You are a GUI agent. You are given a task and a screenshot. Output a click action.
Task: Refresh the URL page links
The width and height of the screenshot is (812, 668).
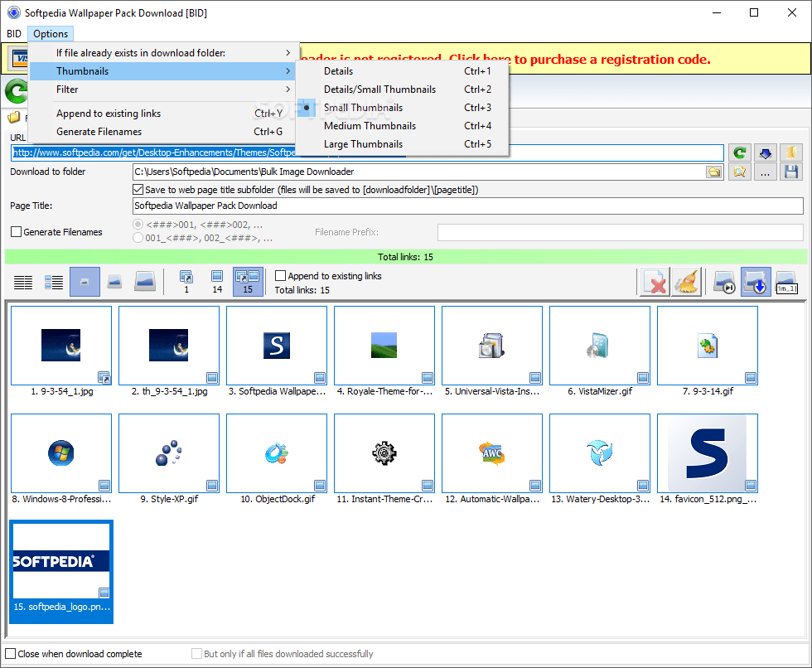(x=740, y=152)
